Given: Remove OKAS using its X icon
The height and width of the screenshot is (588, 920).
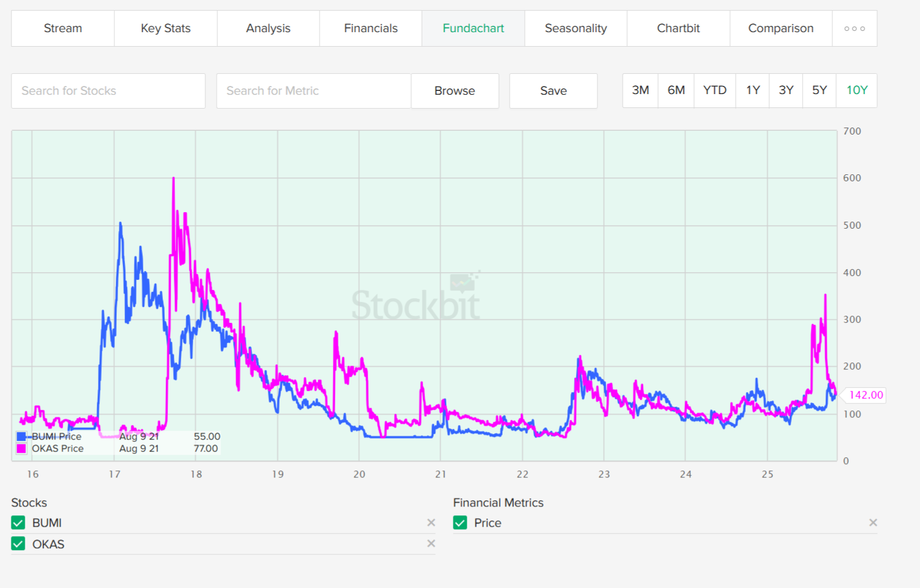Looking at the screenshot, I should click(431, 543).
